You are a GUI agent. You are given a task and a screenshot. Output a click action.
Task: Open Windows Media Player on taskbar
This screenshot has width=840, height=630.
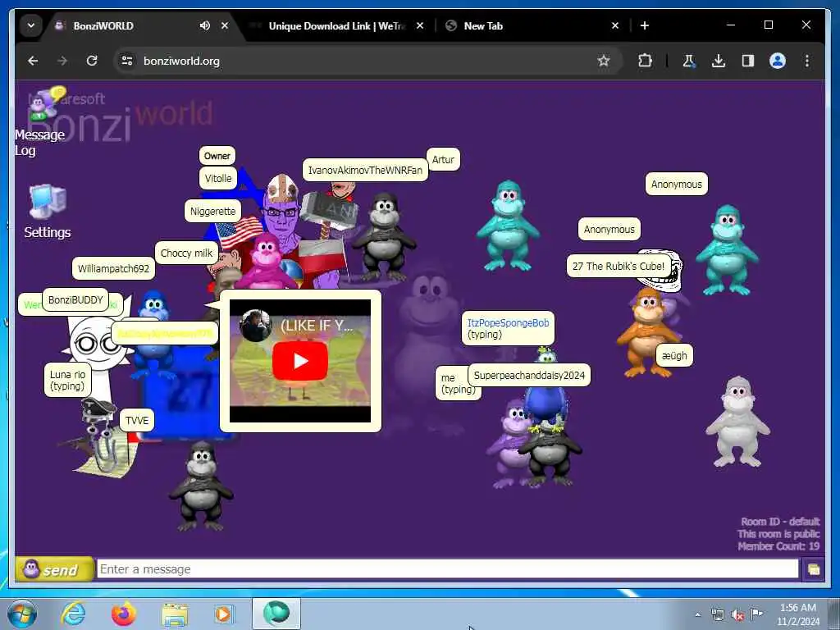coord(225,614)
